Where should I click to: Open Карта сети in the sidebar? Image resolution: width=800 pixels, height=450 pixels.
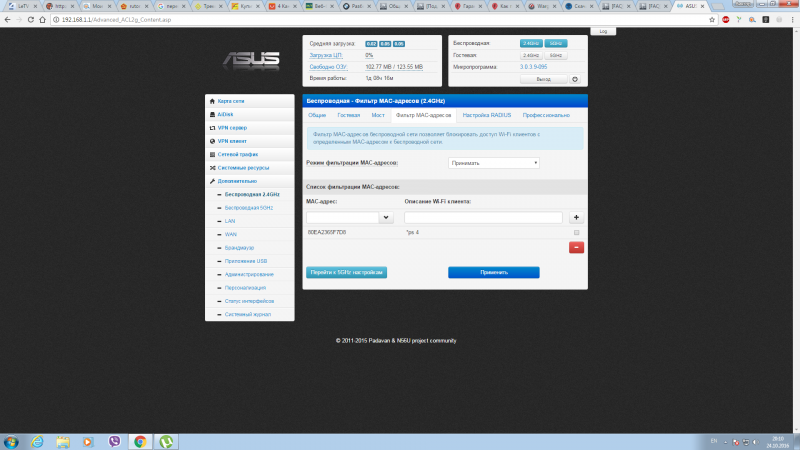(x=231, y=101)
